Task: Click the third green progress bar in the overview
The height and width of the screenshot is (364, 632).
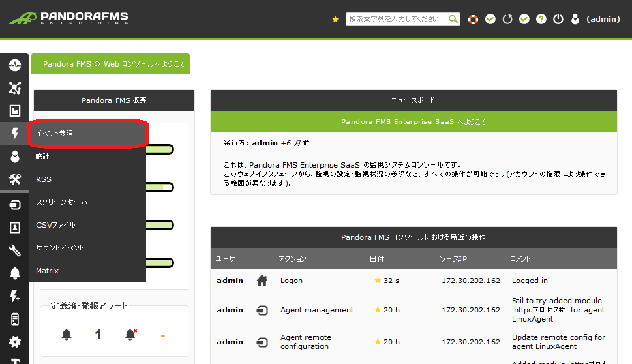Action: click(160, 225)
